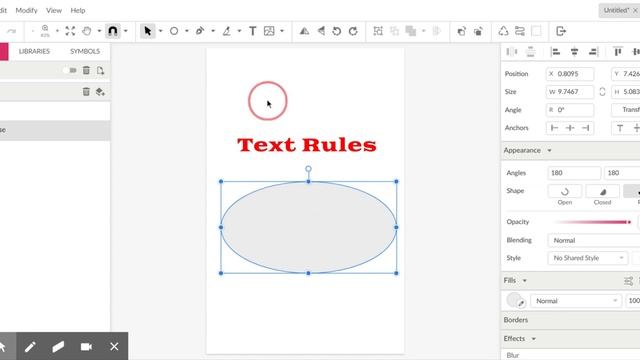The image size is (640, 360).
Task: Select the pointer selection tool
Action: pos(148,31)
